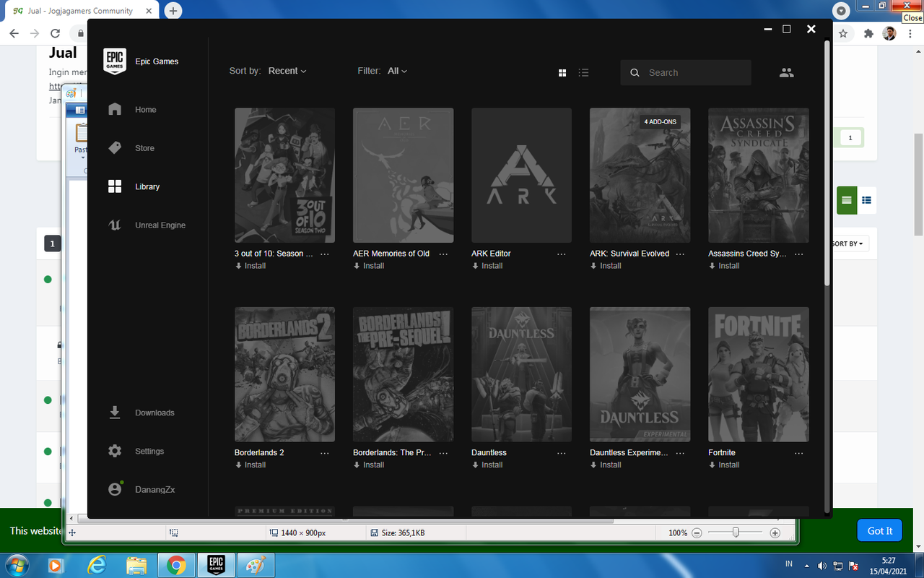Viewport: 924px width, 578px height.
Task: Reload the page in Chrome
Action: [55, 33]
